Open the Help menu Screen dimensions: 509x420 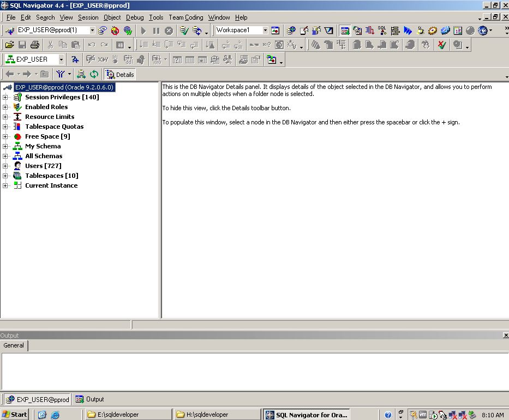pos(241,17)
